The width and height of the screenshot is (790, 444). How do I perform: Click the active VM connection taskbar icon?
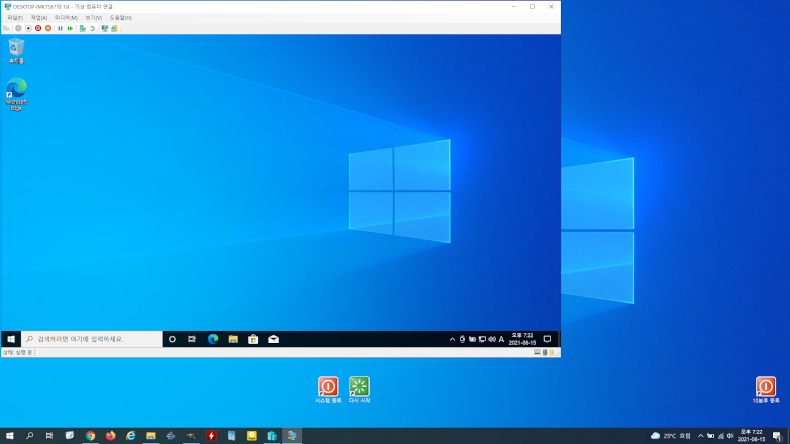tap(292, 435)
